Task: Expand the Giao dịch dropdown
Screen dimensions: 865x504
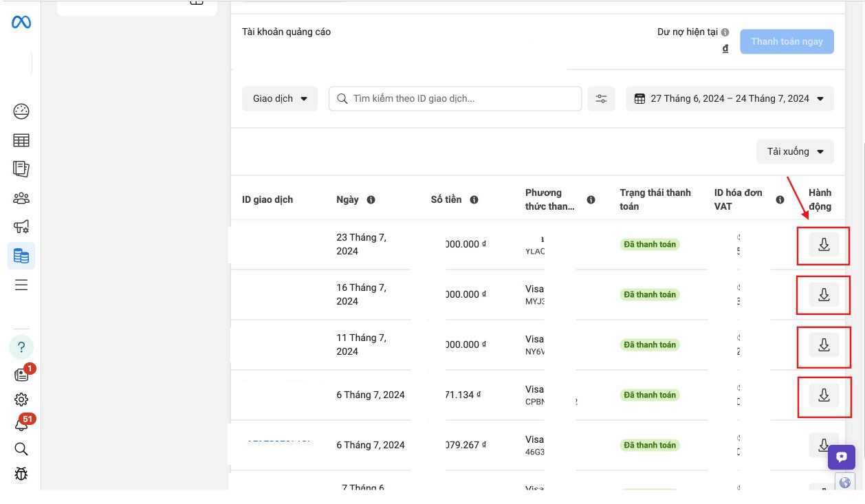Action: tap(280, 98)
